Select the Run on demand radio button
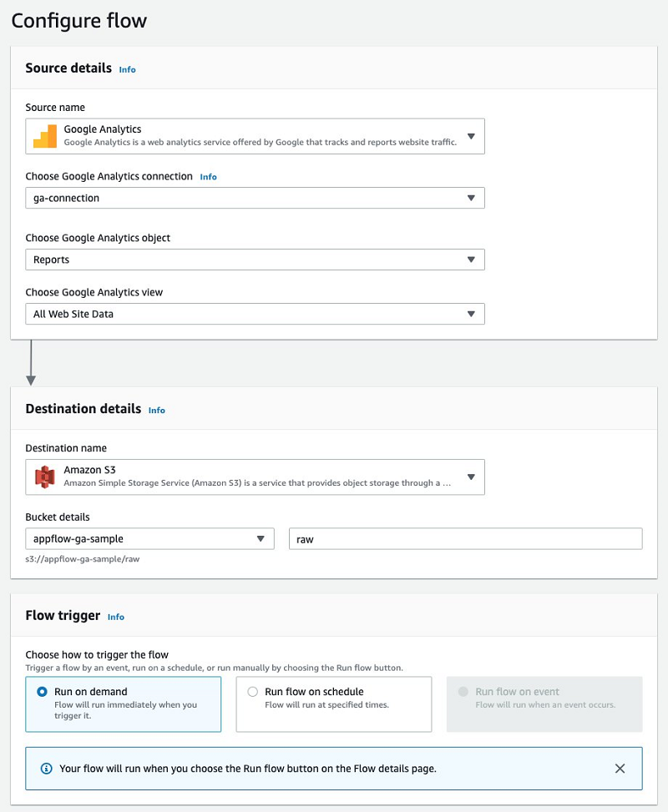The width and height of the screenshot is (668, 812). pyautogui.click(x=43, y=692)
